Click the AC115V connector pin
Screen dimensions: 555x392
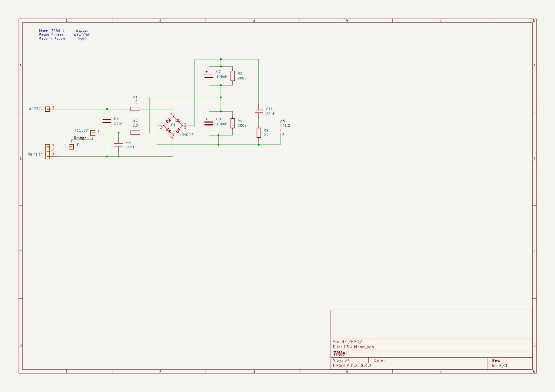(92, 133)
